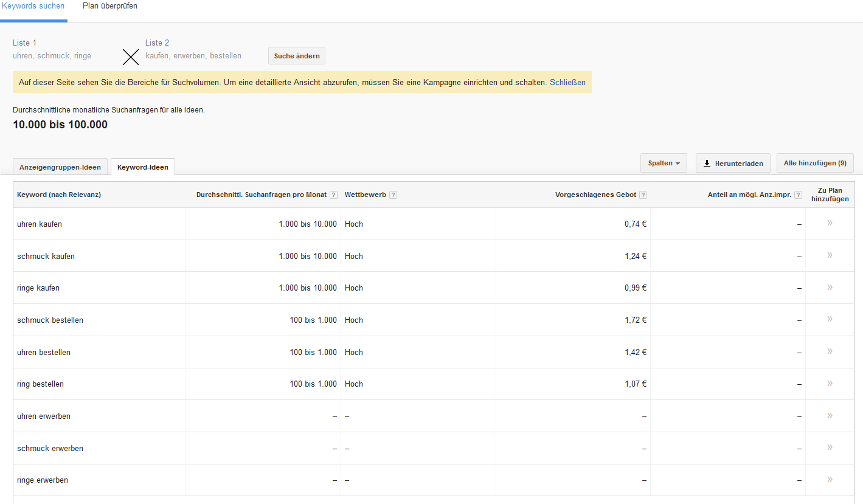Switch to the Plan überprüfen tab
The width and height of the screenshot is (863, 504).
[109, 5]
